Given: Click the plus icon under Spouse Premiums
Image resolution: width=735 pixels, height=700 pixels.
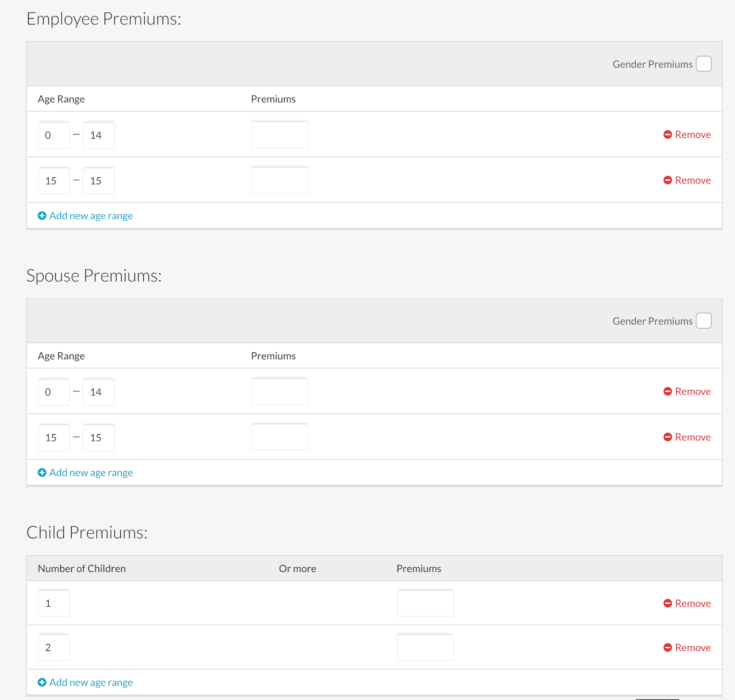Looking at the screenshot, I should click(42, 473).
